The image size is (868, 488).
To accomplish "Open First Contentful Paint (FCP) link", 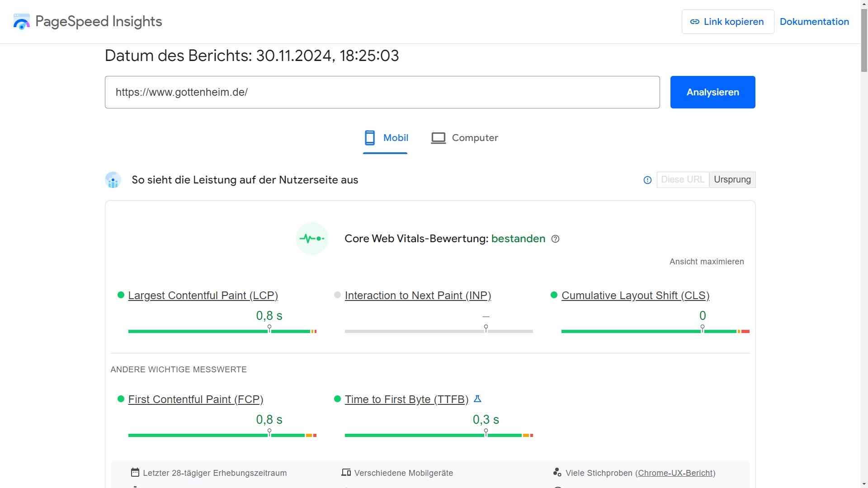I will (196, 399).
